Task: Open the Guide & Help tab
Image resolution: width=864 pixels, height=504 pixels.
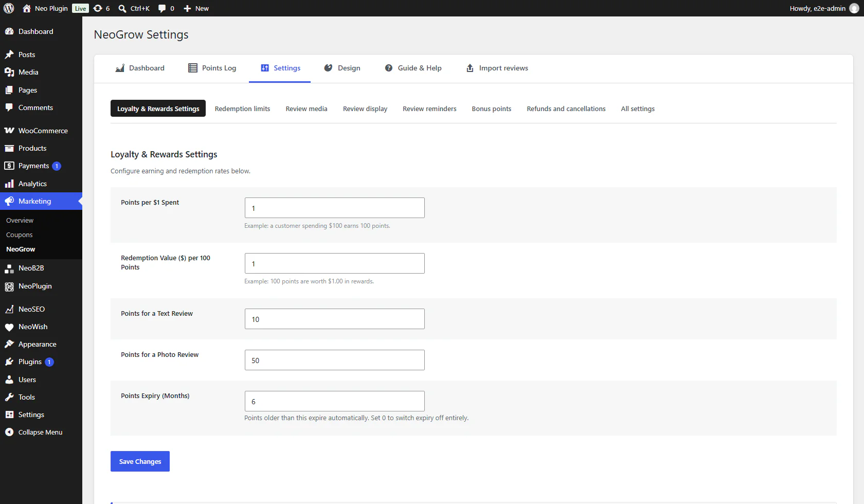Action: (x=413, y=68)
